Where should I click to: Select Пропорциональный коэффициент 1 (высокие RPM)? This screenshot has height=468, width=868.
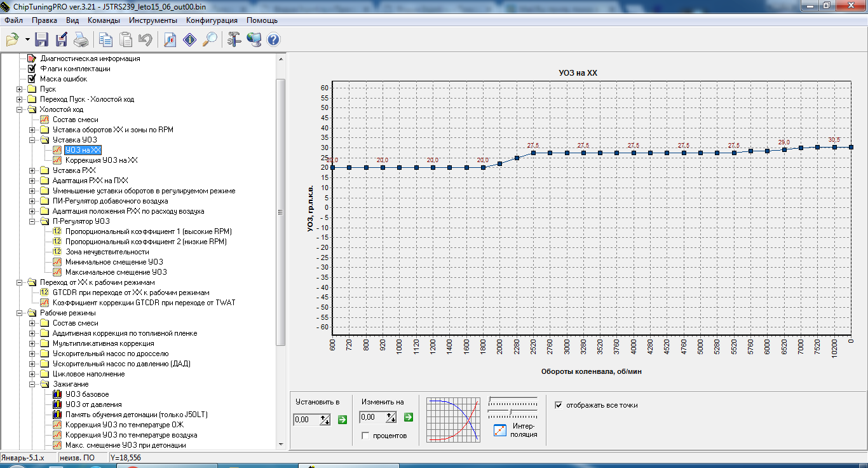pyautogui.click(x=149, y=231)
